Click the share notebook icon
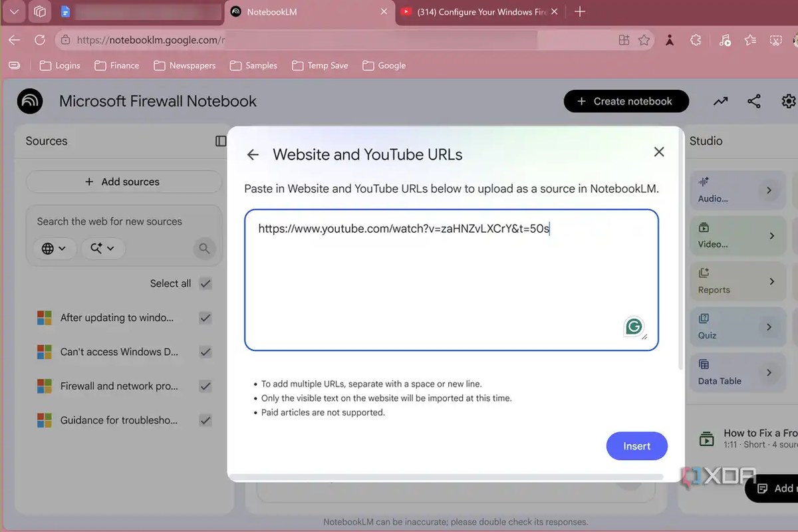This screenshot has width=798, height=532. [x=753, y=101]
